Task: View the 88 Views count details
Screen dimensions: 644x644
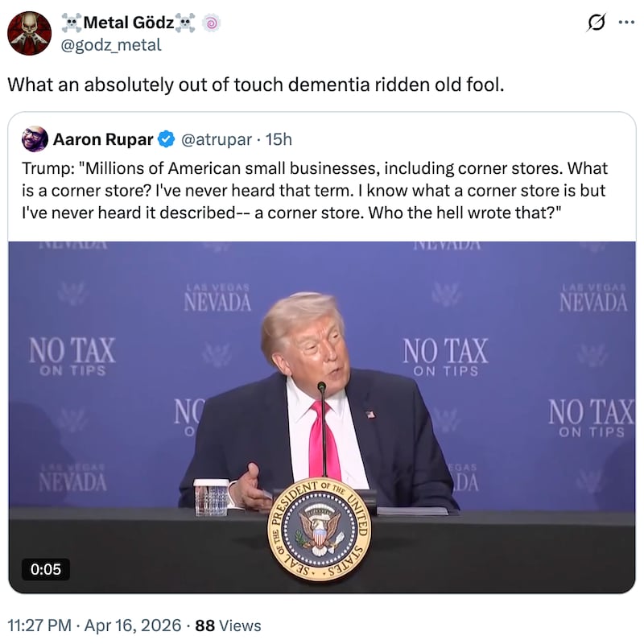Action: point(228,625)
